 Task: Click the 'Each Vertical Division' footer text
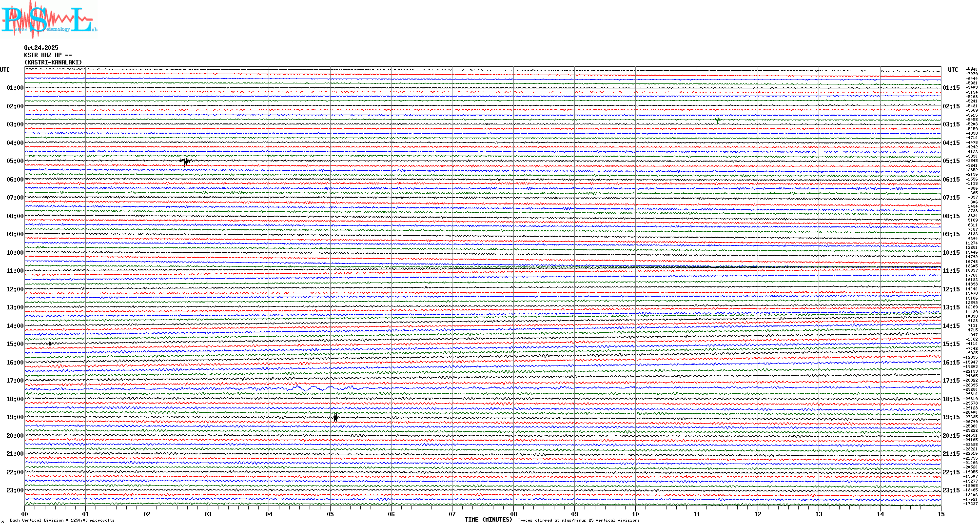[x=62, y=521]
